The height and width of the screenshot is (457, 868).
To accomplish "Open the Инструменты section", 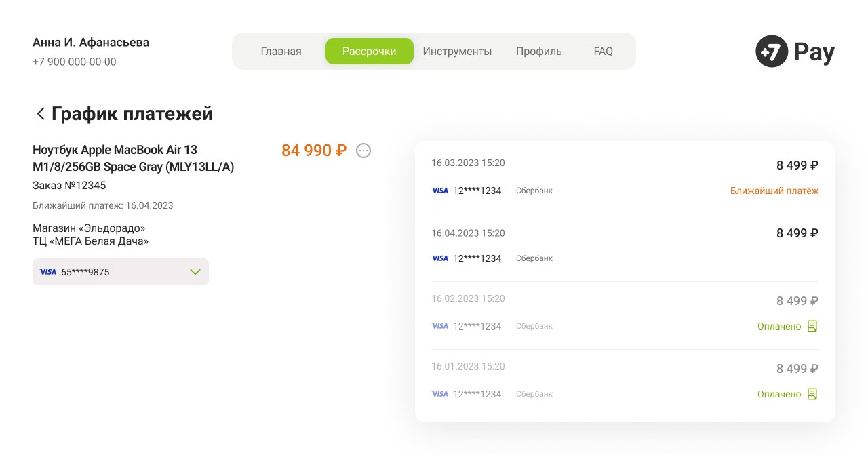I will pos(457,51).
